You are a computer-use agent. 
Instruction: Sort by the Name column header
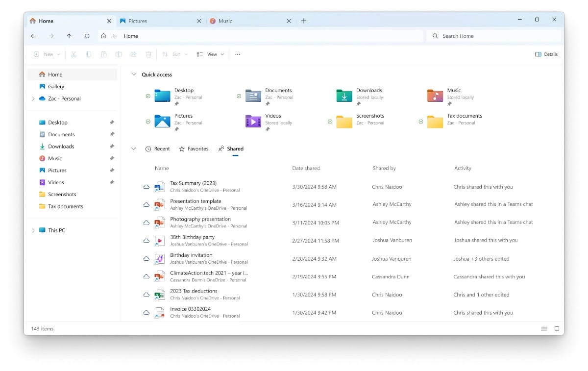point(162,168)
